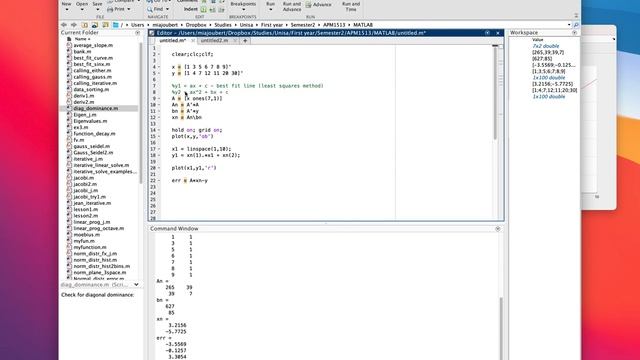
Task: Click editor line 22 with err code
Action: [x=190, y=180]
